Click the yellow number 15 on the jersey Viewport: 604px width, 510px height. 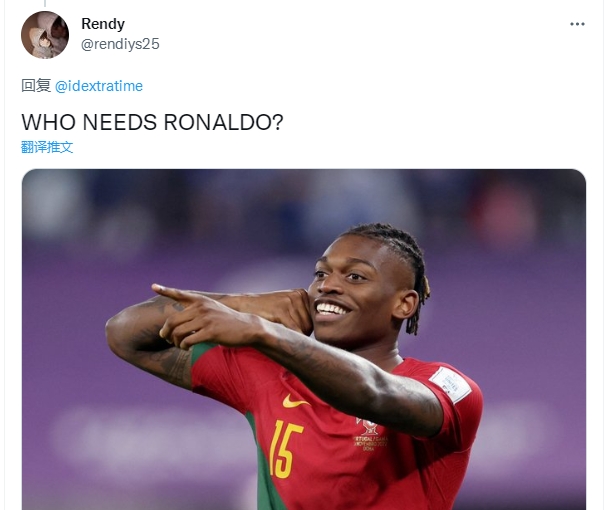(x=285, y=449)
